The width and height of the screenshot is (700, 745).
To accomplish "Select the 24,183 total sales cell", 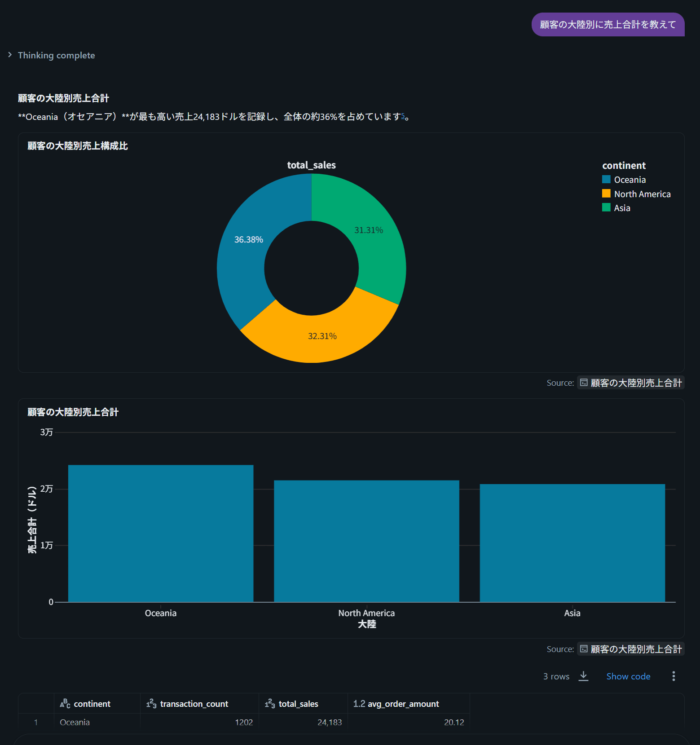I will [x=304, y=722].
